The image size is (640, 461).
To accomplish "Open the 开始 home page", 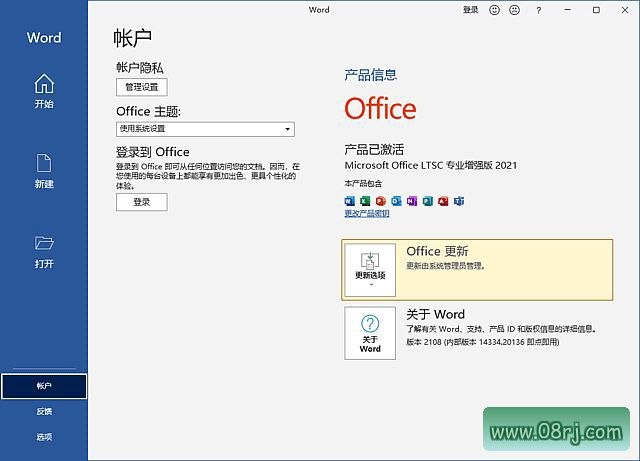I will [44, 91].
